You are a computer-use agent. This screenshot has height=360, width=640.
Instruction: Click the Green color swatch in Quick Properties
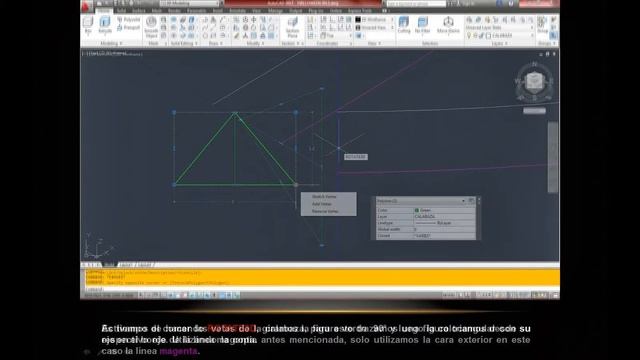point(417,210)
